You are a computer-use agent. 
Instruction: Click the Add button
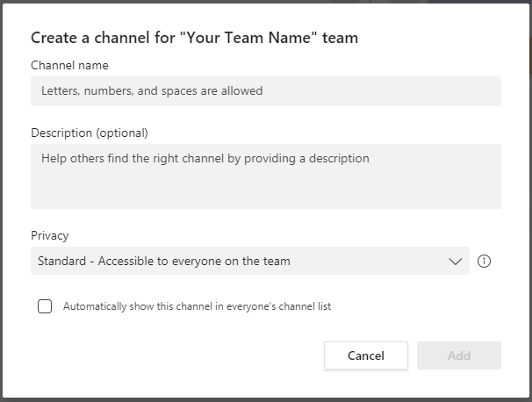tap(458, 355)
